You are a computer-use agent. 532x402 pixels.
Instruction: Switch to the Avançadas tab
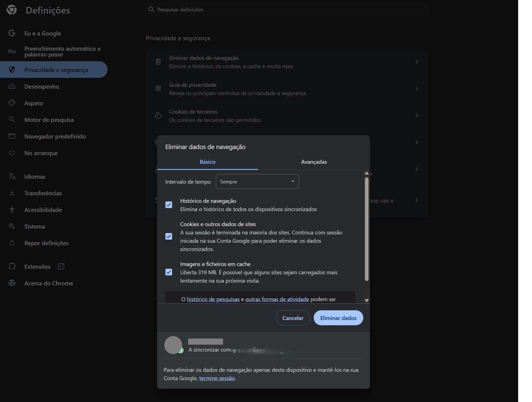click(x=314, y=162)
